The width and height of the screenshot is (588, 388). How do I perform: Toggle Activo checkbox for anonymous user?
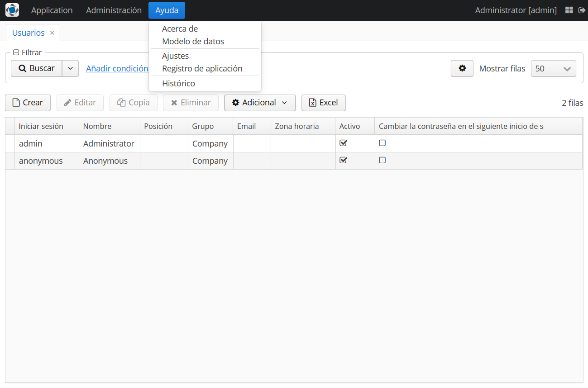coord(343,160)
